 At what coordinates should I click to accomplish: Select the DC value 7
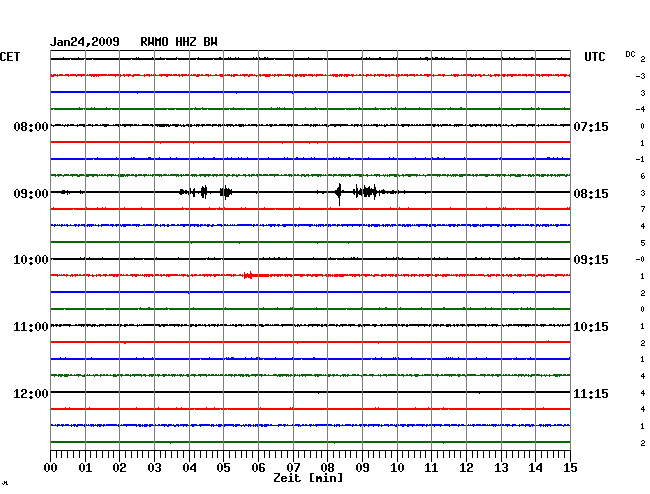point(643,209)
